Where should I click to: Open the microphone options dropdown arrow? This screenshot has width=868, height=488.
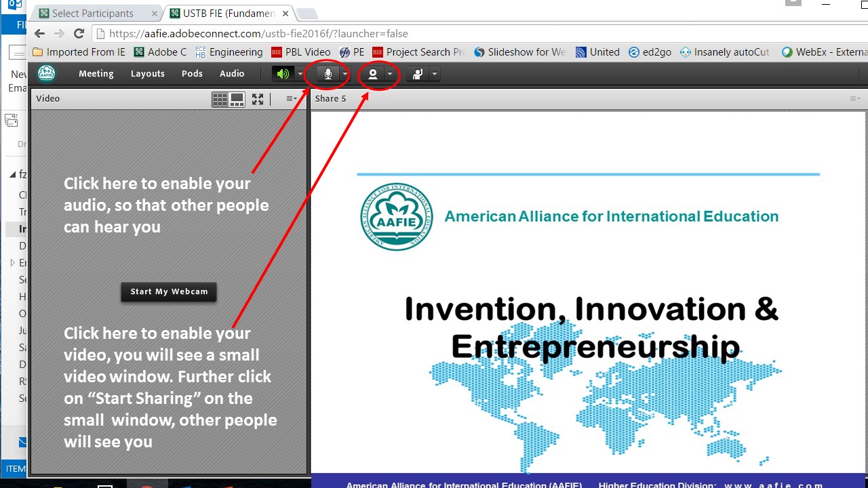point(344,74)
